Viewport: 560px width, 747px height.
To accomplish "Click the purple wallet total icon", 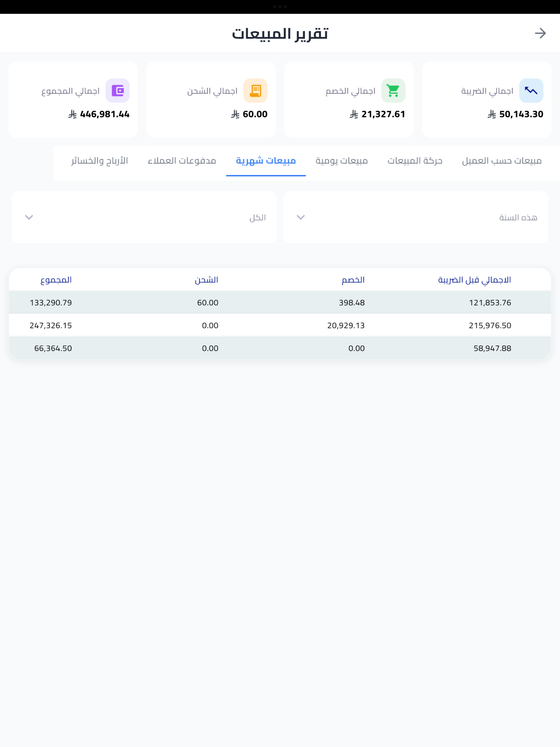I will tap(118, 91).
